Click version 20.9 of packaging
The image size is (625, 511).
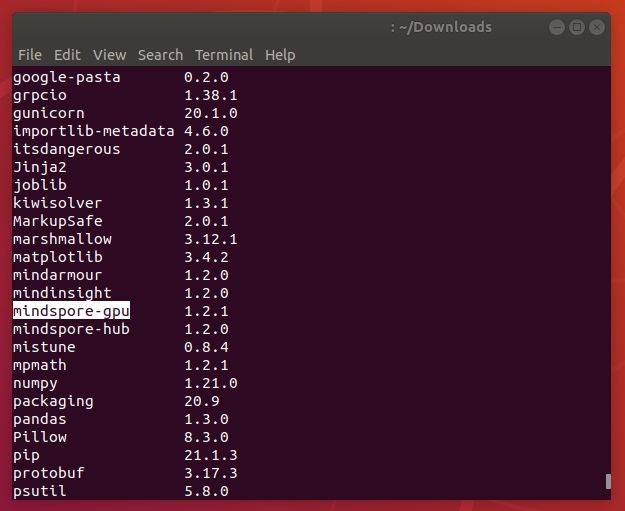point(202,401)
